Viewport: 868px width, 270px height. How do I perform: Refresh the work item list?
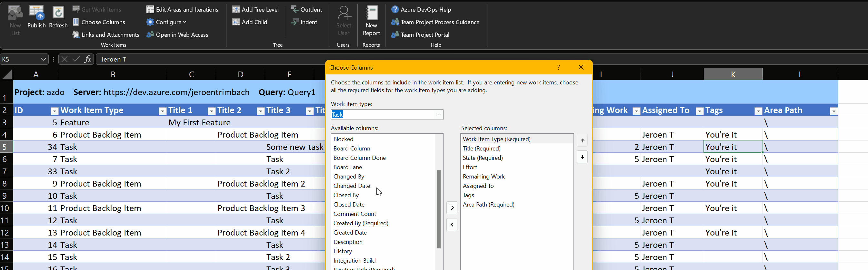click(x=58, y=17)
